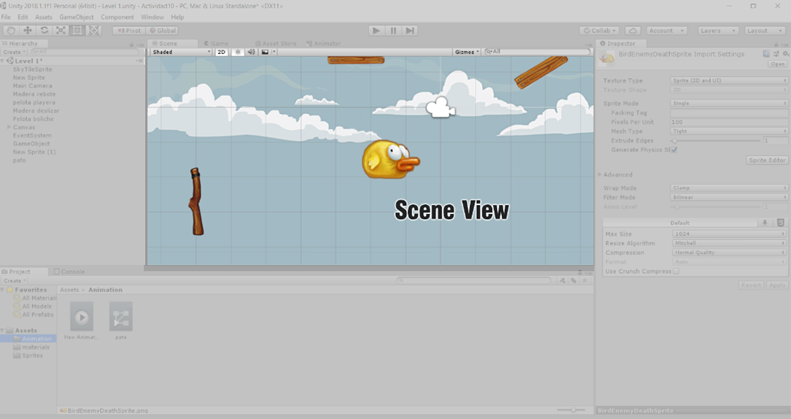791x419 pixels.
Task: Collapse the Level 1 scene
Action: pos(3,61)
